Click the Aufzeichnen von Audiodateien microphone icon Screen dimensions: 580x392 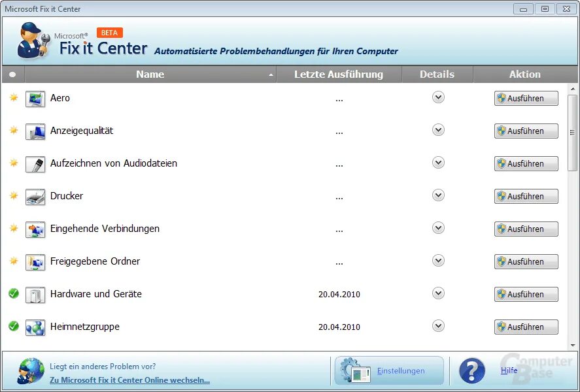point(35,165)
